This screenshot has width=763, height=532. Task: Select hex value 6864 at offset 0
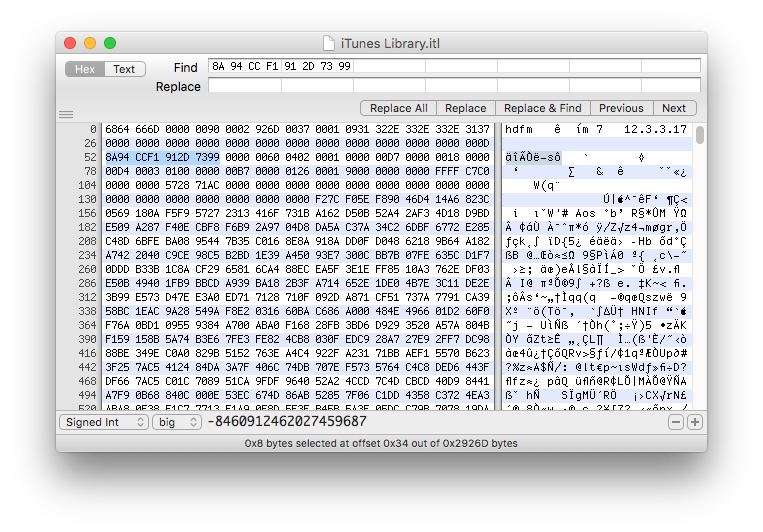[117, 129]
